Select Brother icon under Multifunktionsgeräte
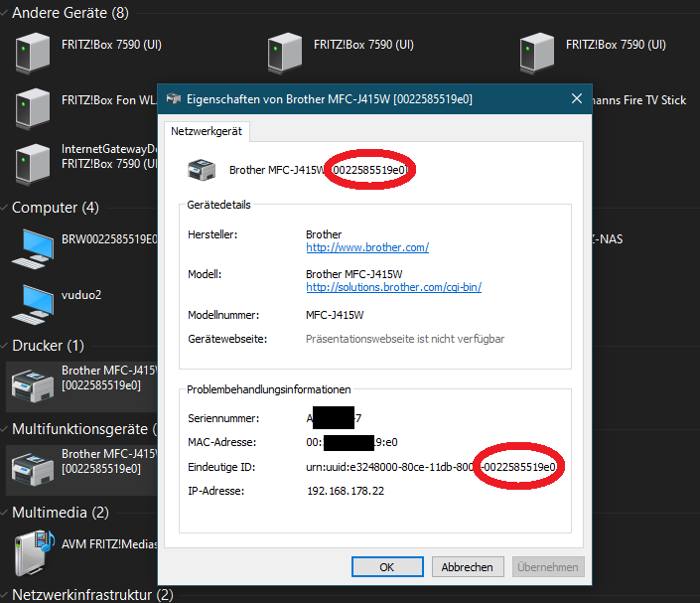Screen dimensions: 700x603 (33, 470)
